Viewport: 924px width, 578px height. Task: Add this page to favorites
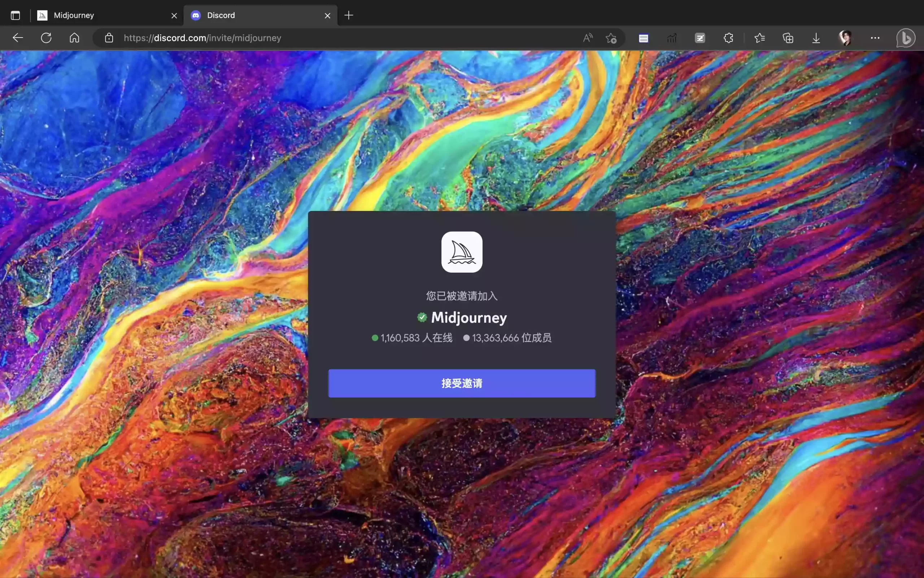611,38
